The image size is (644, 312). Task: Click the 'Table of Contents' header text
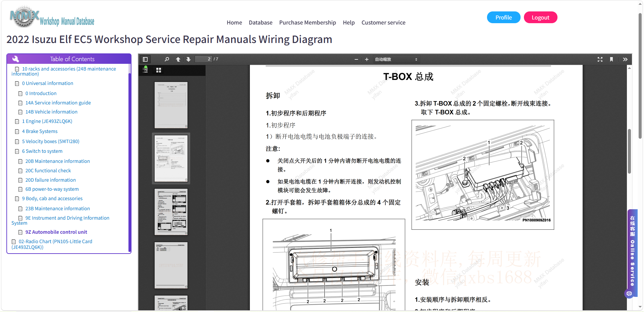coord(72,59)
